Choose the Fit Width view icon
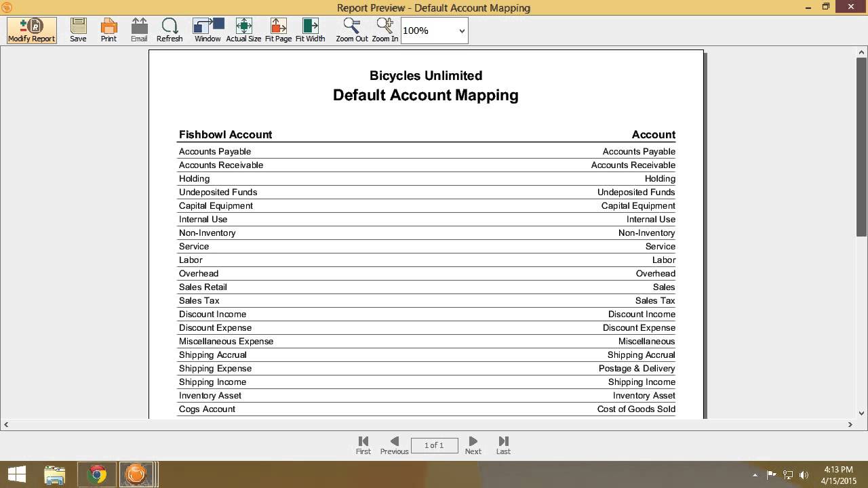 coord(310,30)
